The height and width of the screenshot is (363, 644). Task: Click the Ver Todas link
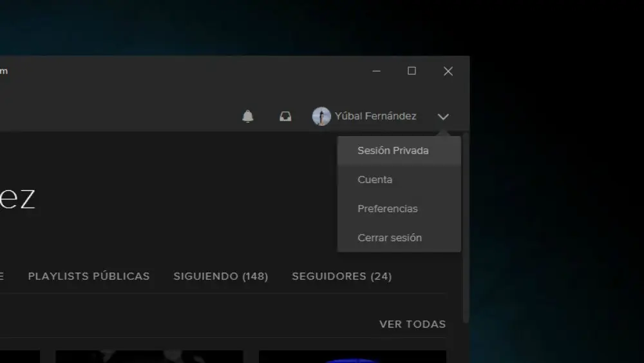tap(412, 324)
